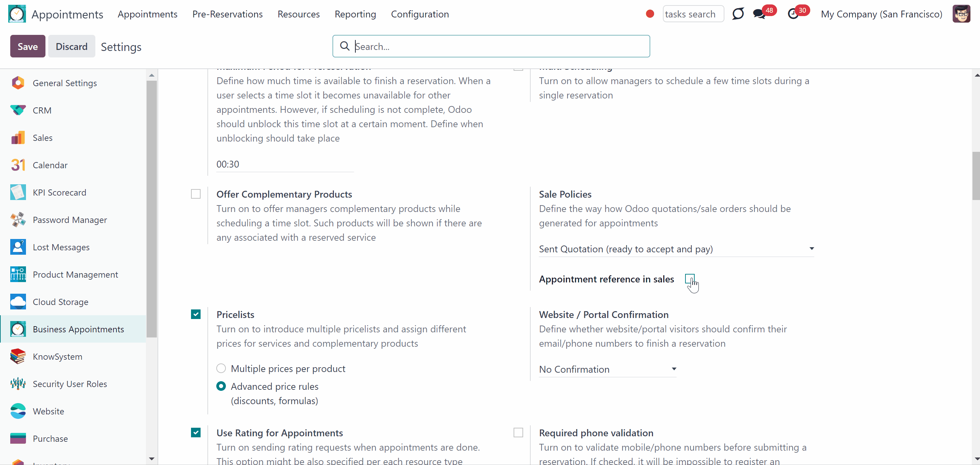Open the activities clock icon
The width and height of the screenshot is (980, 465).
click(x=793, y=14)
